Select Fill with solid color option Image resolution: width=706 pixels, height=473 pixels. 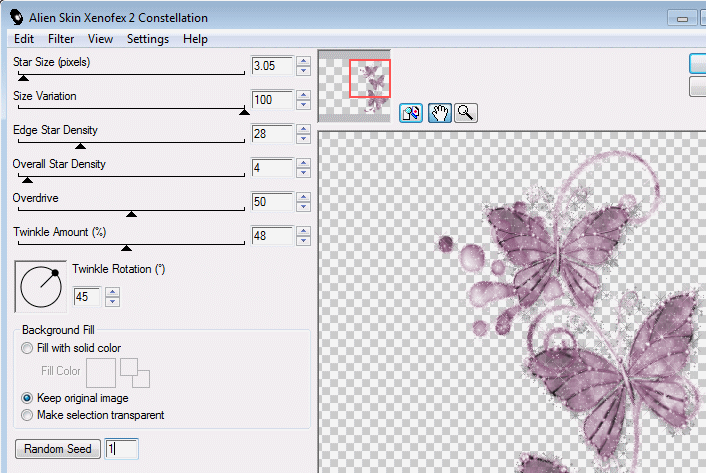[72, 348]
